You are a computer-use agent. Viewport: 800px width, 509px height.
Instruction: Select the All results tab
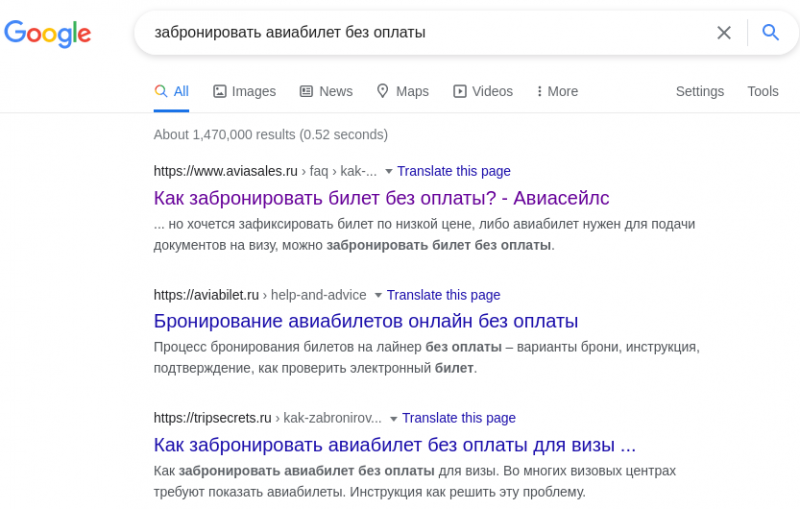[x=172, y=91]
